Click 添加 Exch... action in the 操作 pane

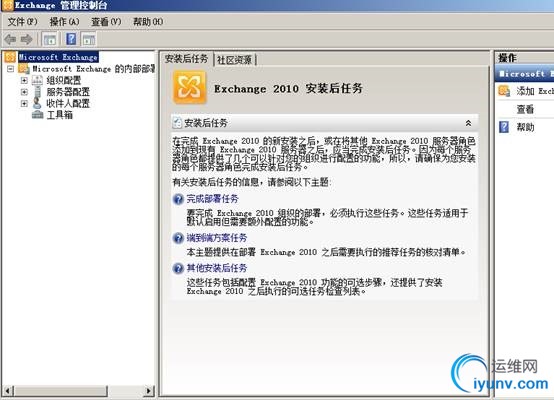pyautogui.click(x=535, y=91)
